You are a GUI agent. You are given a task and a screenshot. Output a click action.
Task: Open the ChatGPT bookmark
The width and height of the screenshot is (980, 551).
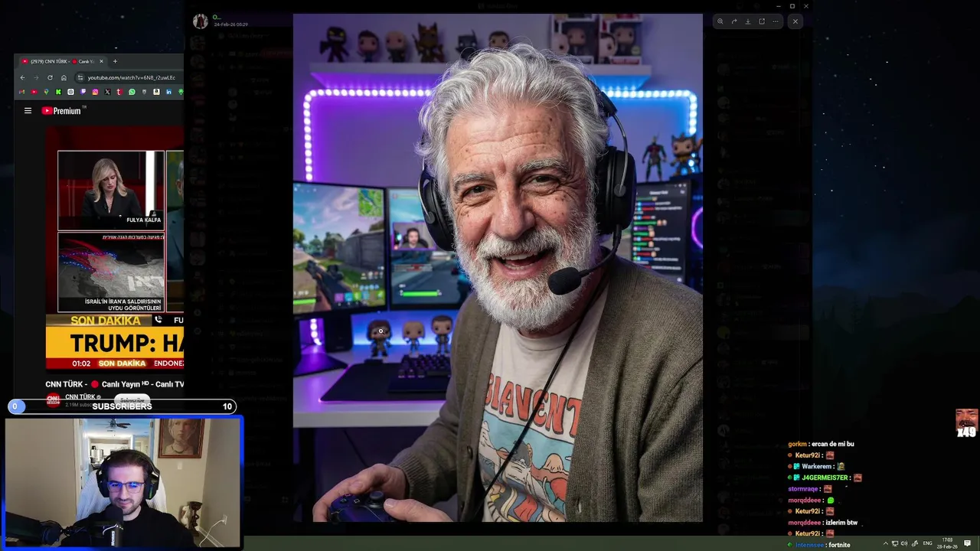pyautogui.click(x=70, y=92)
